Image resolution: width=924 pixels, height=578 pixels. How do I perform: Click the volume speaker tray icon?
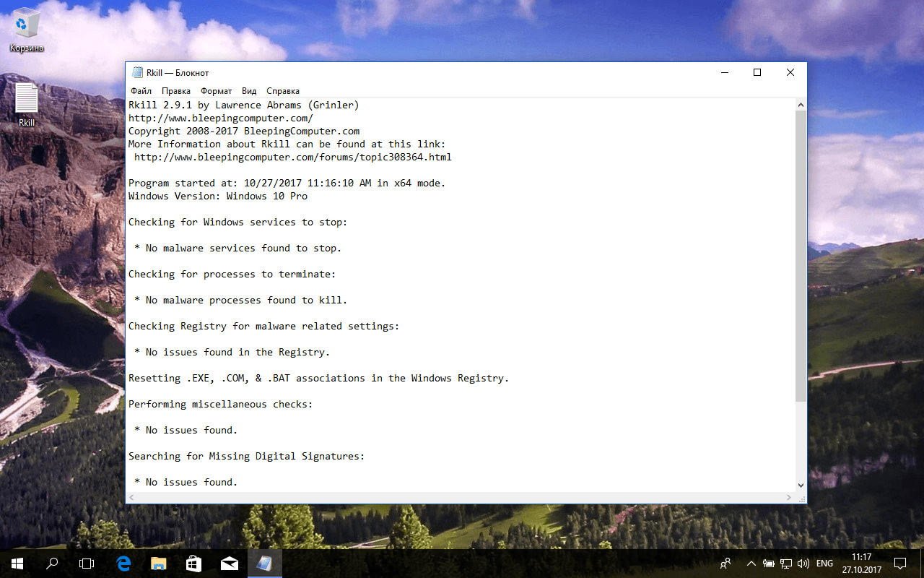[x=803, y=564]
